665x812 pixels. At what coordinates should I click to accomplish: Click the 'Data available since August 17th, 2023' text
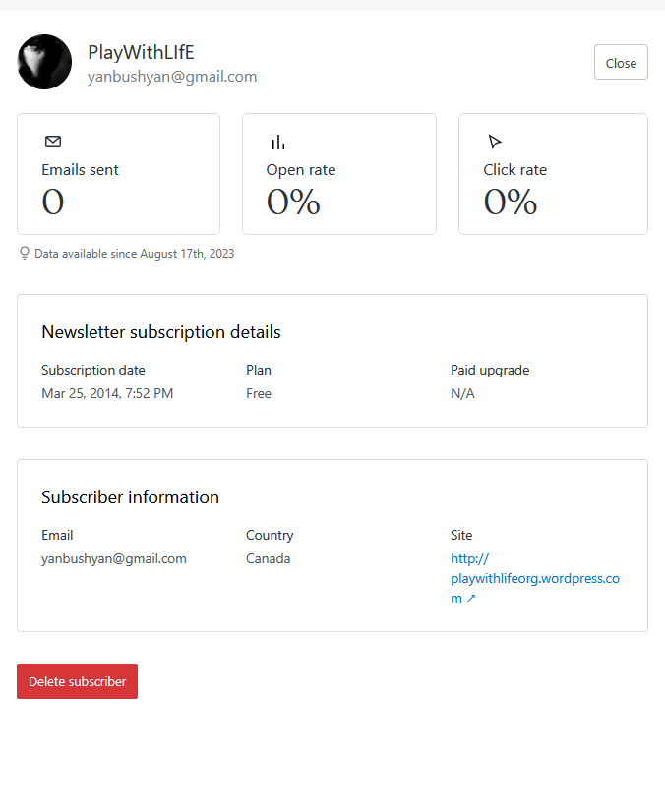tap(134, 254)
